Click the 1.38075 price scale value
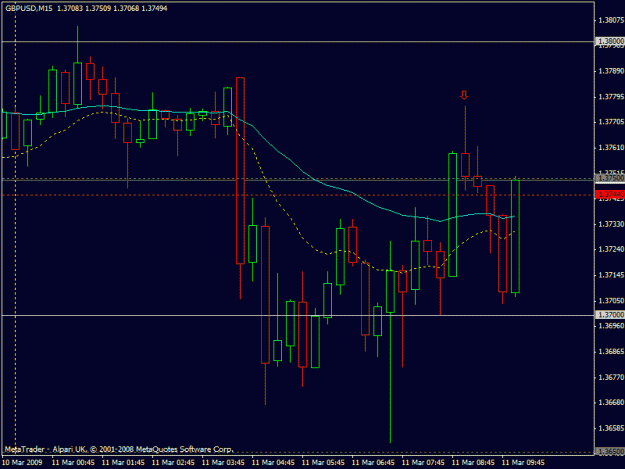The height and width of the screenshot is (469, 625). coord(611,20)
